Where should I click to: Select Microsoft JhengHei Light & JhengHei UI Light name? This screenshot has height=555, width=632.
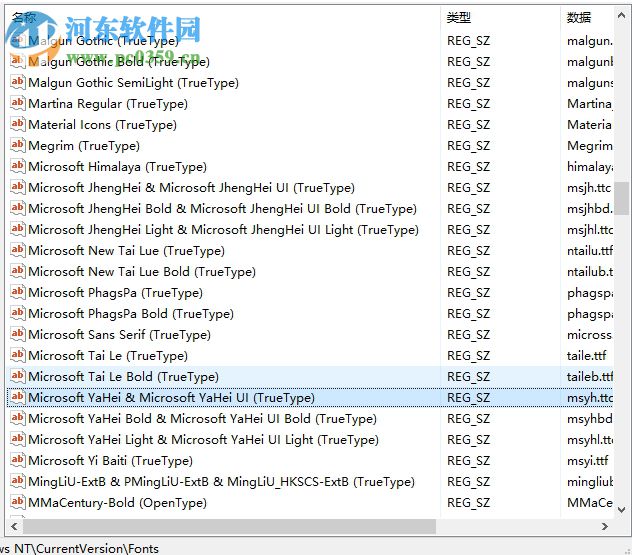223,229
